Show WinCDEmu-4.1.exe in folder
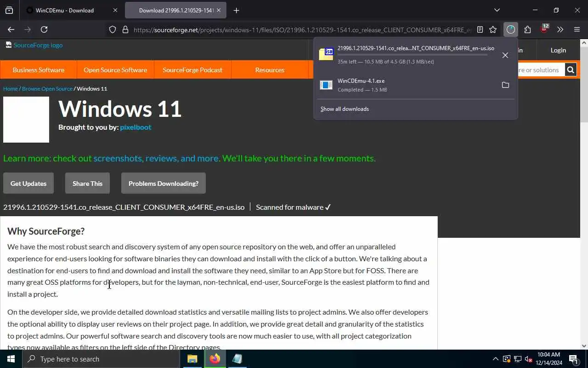 click(505, 85)
